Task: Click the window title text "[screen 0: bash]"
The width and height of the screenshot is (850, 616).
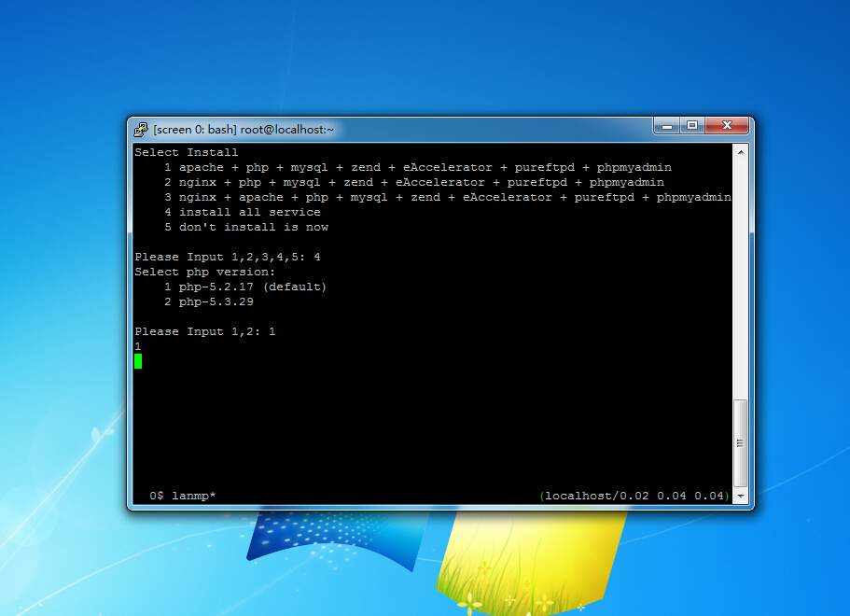Action: 194,130
